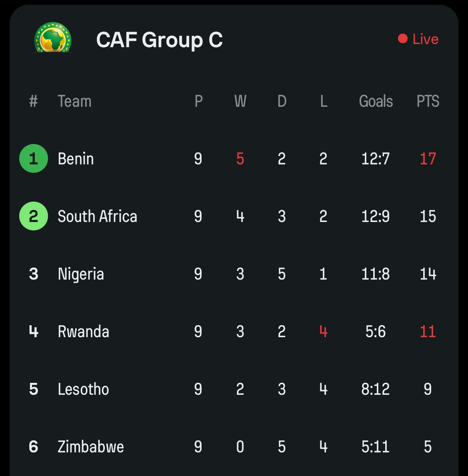Viewport: 468px width, 476px height.
Task: Open the South Africa team name
Action: click(97, 216)
